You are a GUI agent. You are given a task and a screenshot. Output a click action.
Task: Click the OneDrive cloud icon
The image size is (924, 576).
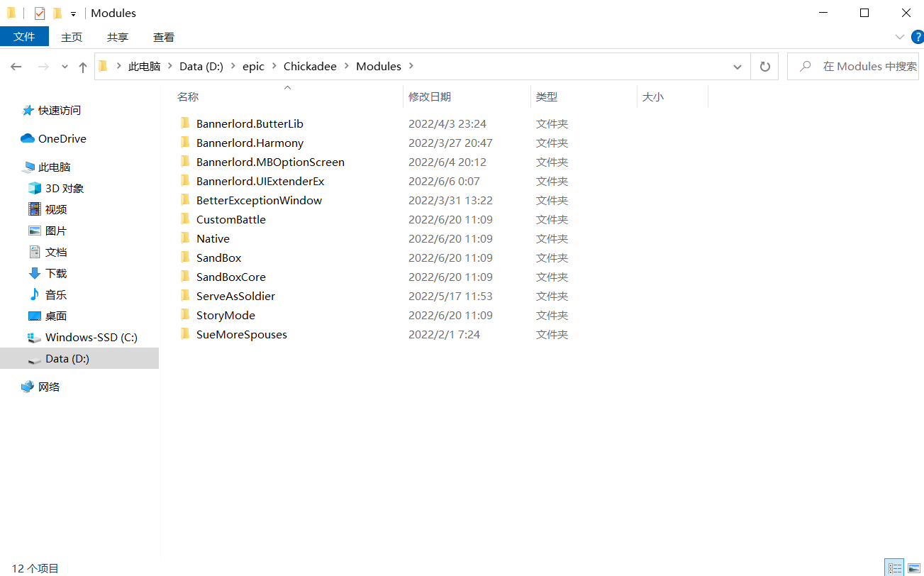28,138
